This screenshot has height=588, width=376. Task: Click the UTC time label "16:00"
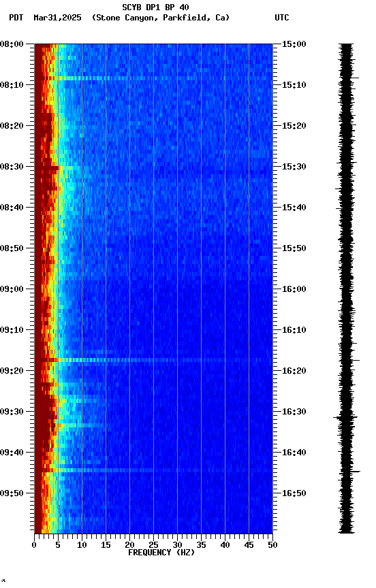click(294, 289)
